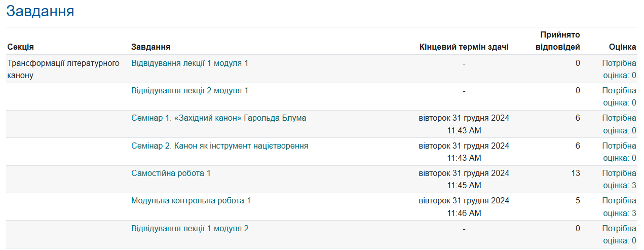
Task: Click the submission count 13 for Самостійна робота 1
Action: point(575,173)
